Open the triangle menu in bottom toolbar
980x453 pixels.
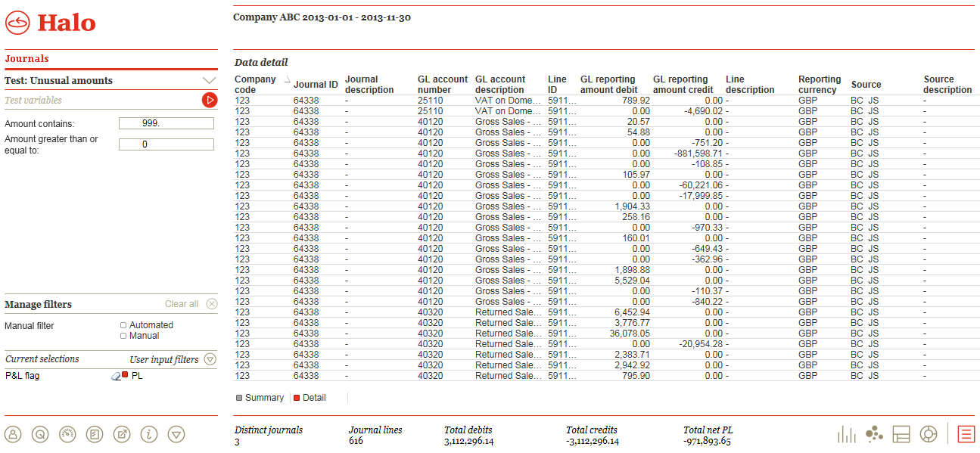[x=176, y=434]
